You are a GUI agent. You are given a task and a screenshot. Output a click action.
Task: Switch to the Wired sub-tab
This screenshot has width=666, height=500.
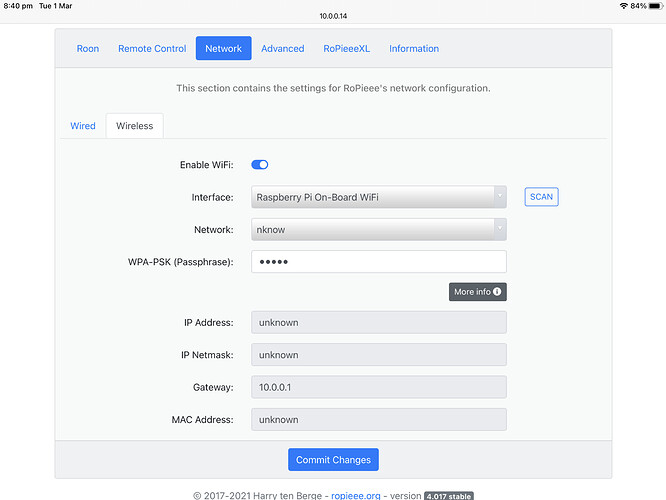pos(83,126)
